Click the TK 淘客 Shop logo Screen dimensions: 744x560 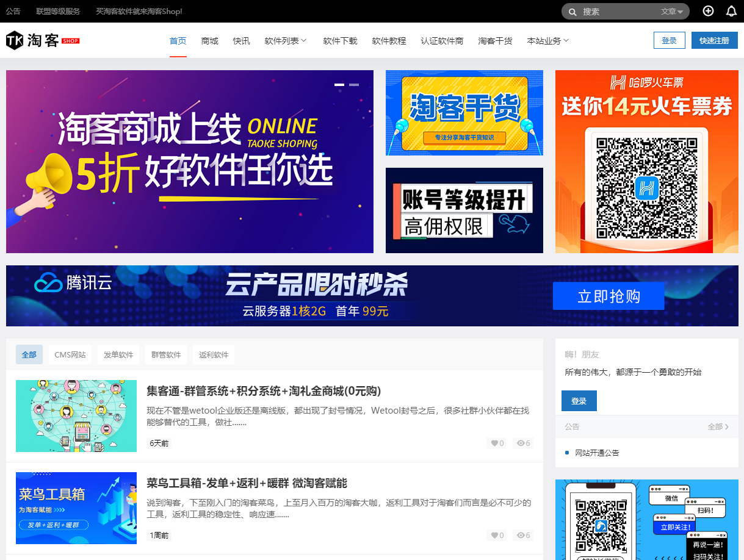[43, 40]
